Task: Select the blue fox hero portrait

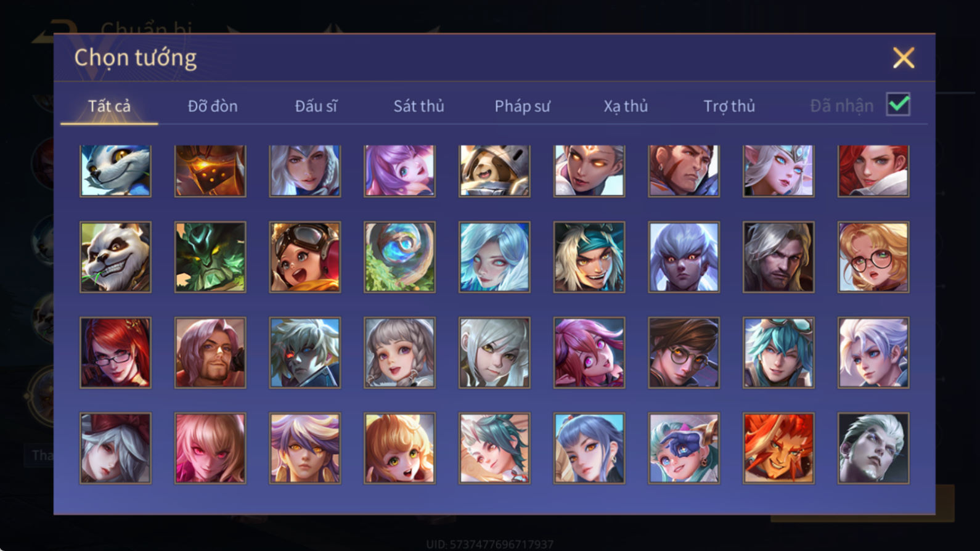Action: click(115, 171)
